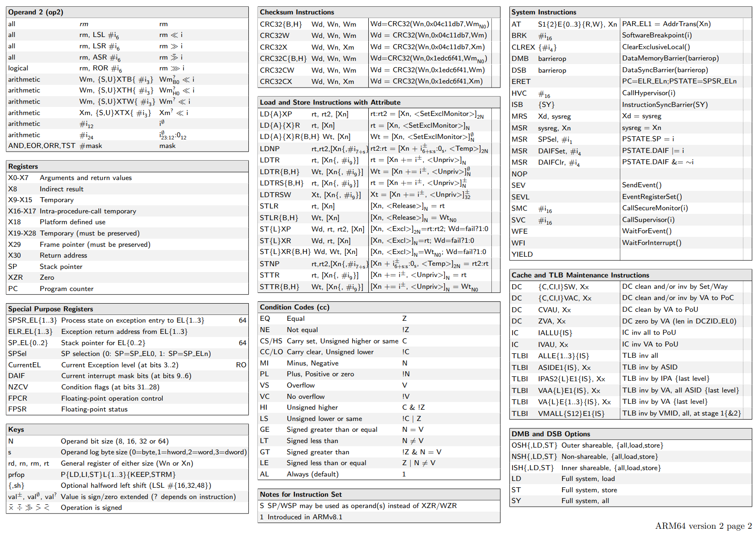756x536 pixels.
Task: Click the Registers section header
Action: tap(23, 166)
